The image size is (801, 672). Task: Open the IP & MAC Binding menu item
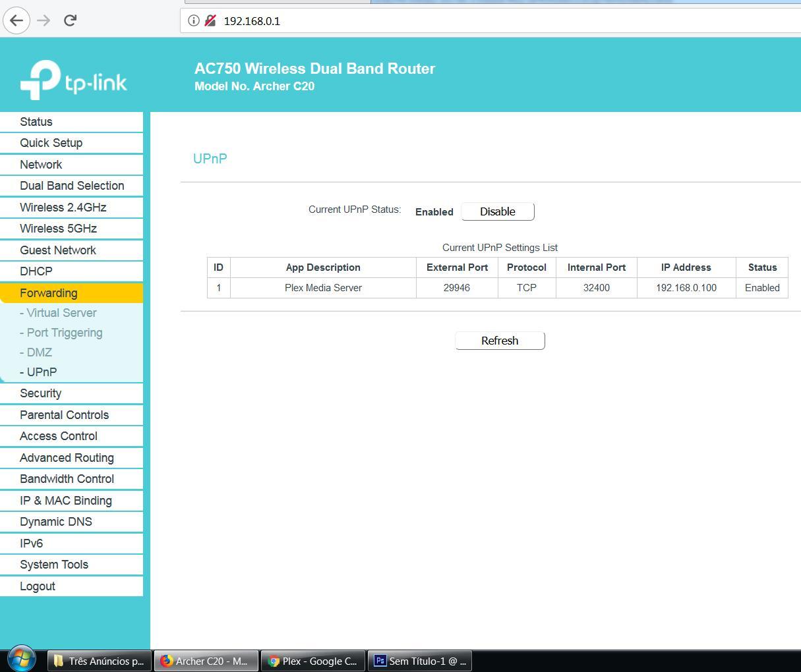[71, 501]
